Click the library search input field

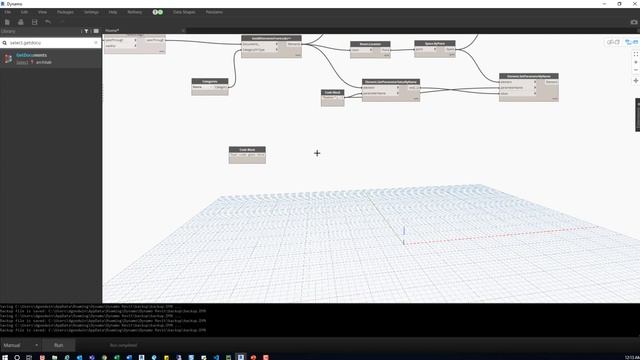click(51, 42)
